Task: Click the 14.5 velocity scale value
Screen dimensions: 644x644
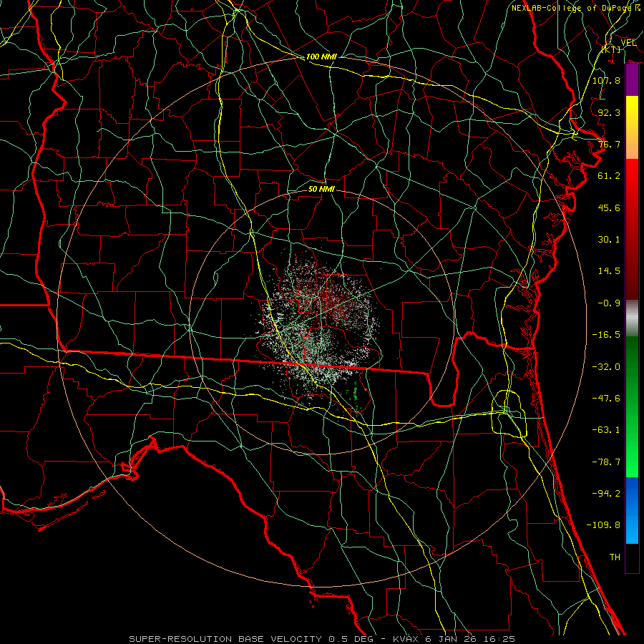Action: pos(609,271)
